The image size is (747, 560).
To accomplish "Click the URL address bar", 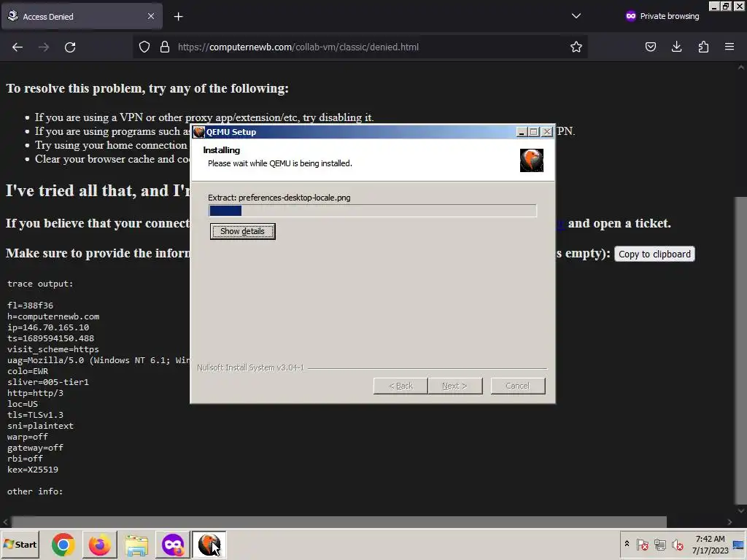I will 360,47.
